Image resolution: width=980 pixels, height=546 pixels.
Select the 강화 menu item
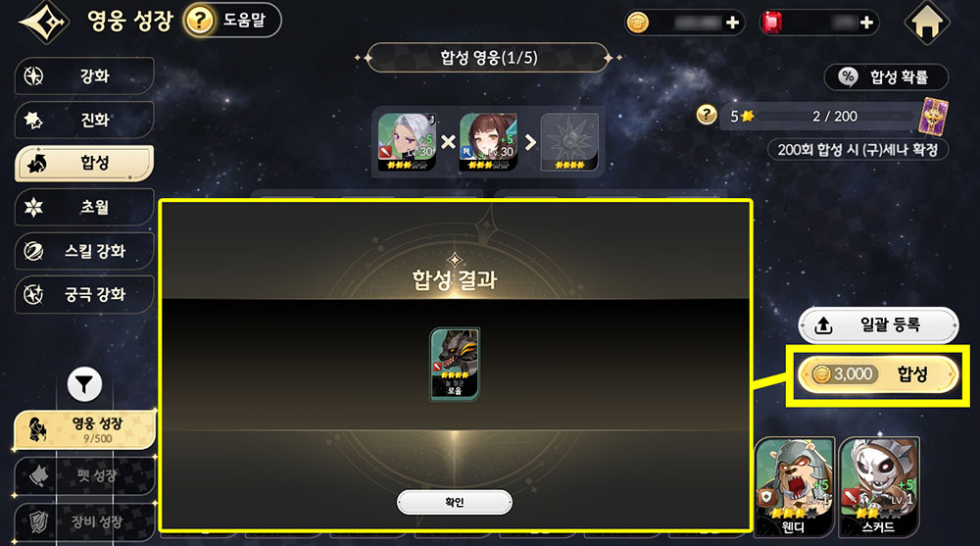pos(83,76)
